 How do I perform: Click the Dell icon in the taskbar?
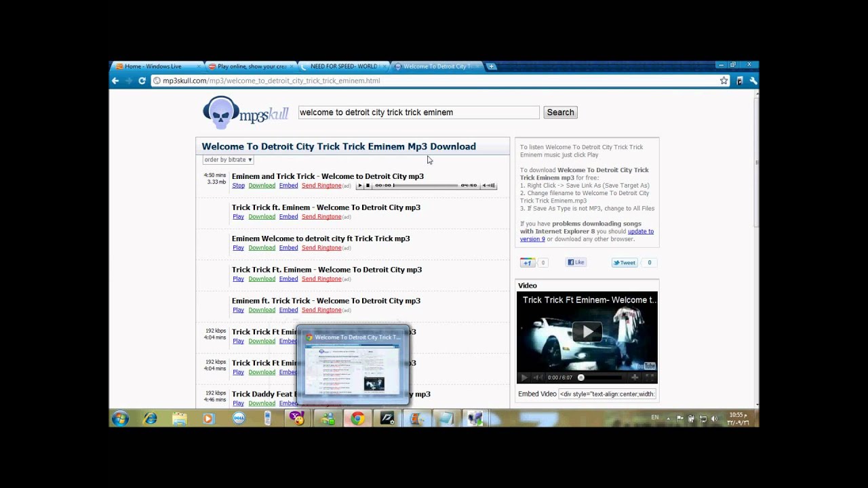coord(238,418)
